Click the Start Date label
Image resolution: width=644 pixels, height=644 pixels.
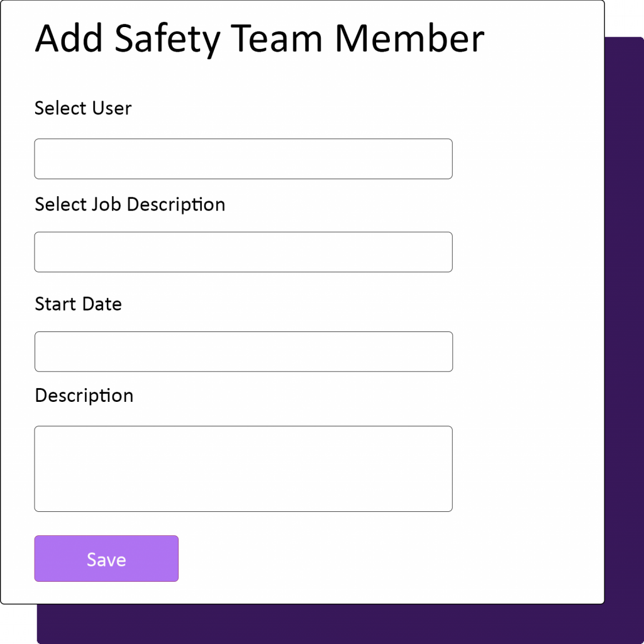coord(78,304)
